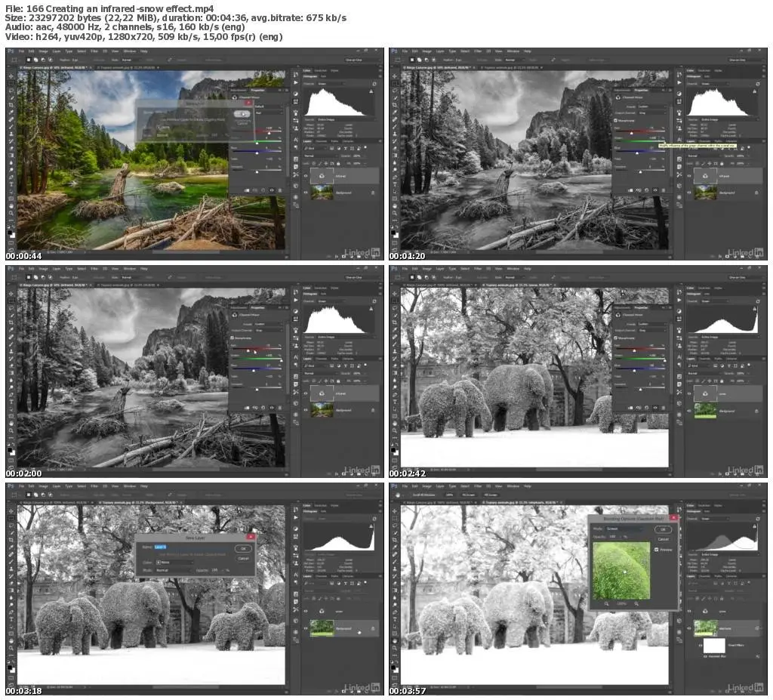
Task: Open Mode dropdown in 00:03:18 New Layer dialog
Action: [174, 570]
